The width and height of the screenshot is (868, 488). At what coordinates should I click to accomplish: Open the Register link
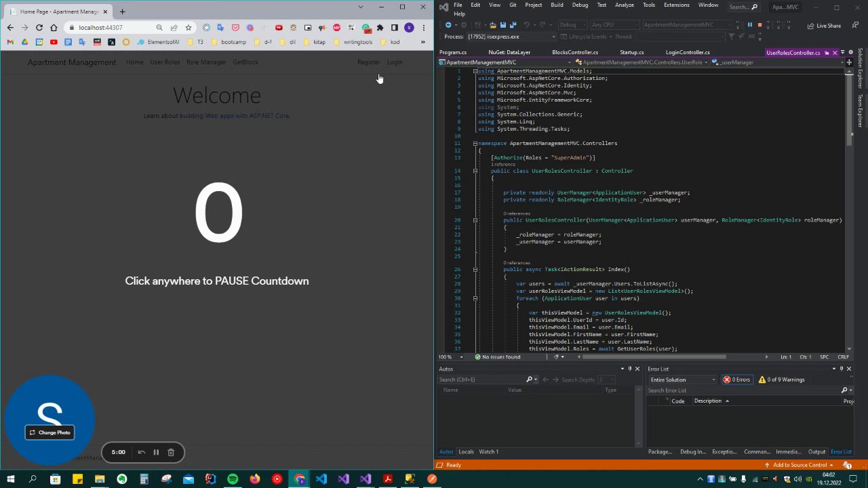pos(368,62)
